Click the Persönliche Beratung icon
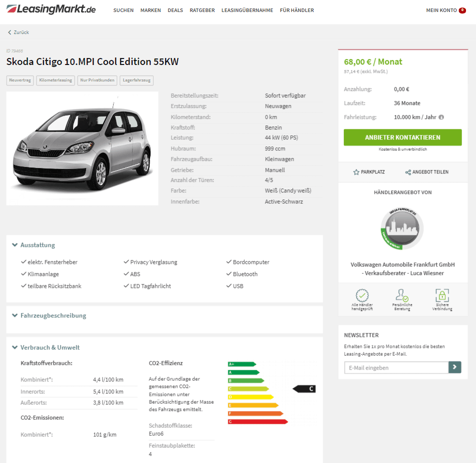 pos(402,295)
